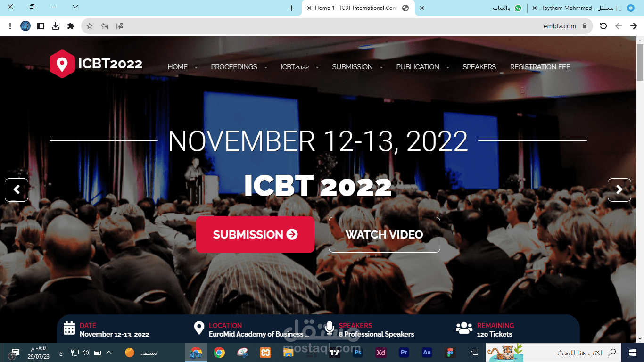Click the volume speaker tray icon
The image size is (644, 362).
pyautogui.click(x=86, y=353)
